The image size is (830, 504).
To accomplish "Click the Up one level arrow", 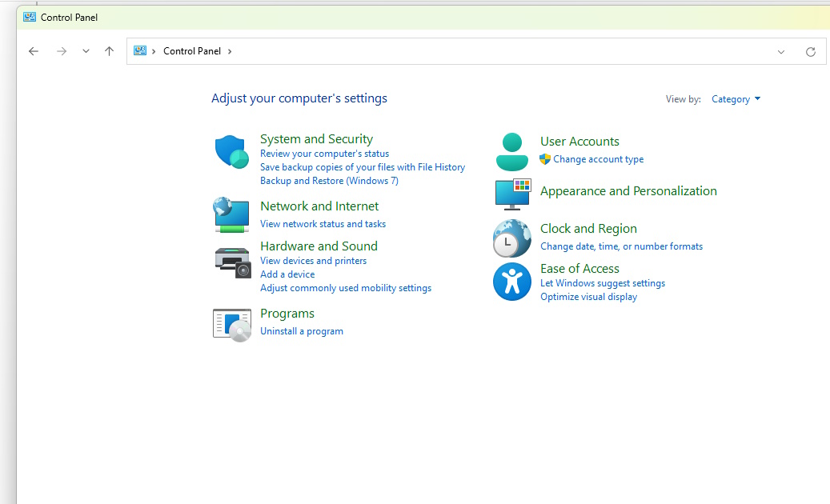I will pyautogui.click(x=110, y=51).
